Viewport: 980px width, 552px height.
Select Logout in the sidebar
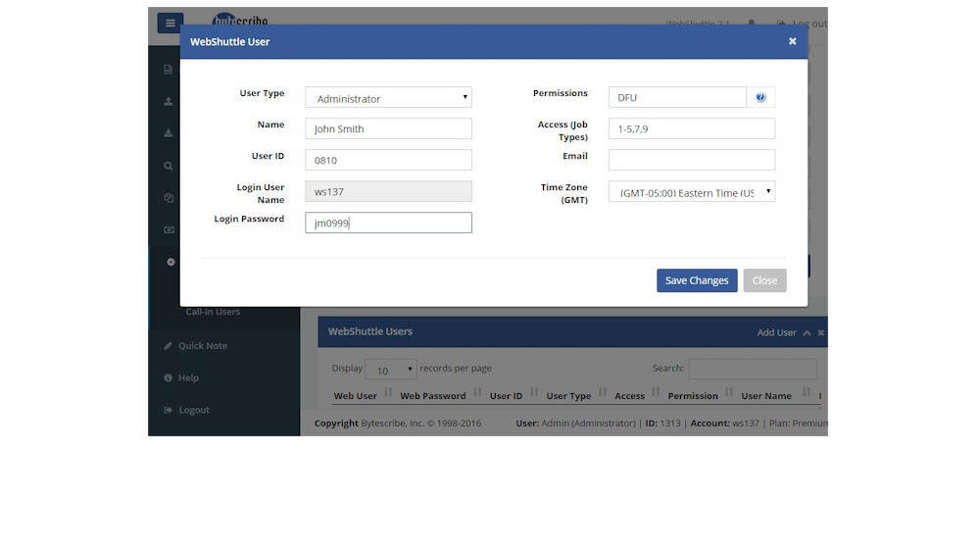click(x=193, y=410)
